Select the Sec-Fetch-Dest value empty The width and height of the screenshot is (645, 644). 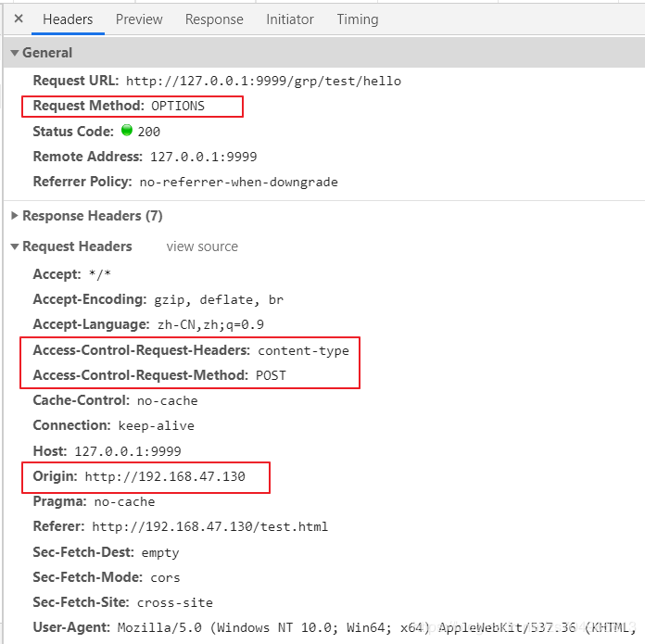pyautogui.click(x=160, y=552)
